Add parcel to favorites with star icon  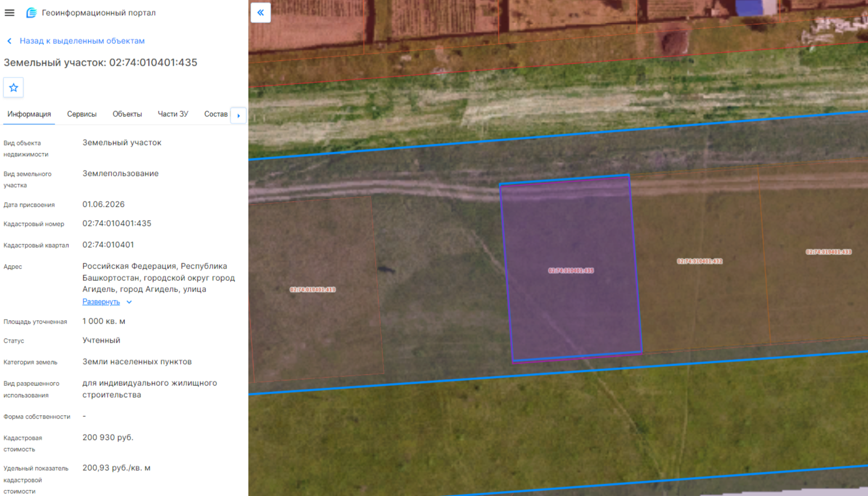click(13, 88)
